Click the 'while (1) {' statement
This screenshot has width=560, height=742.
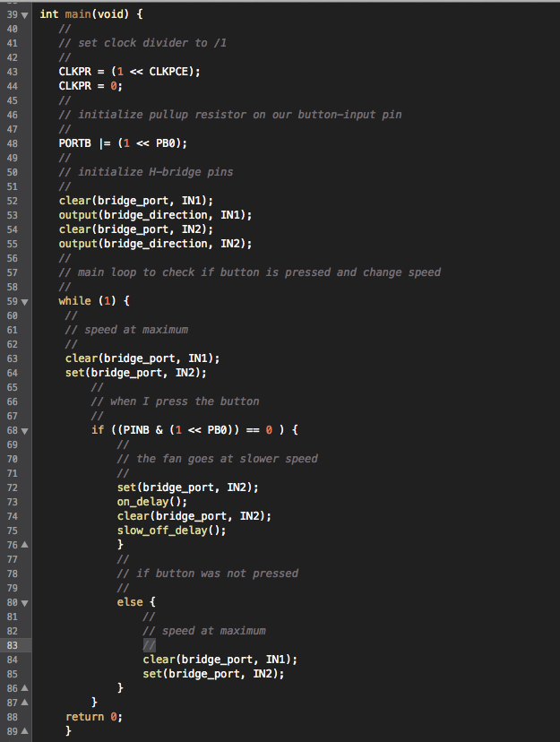tap(94, 301)
